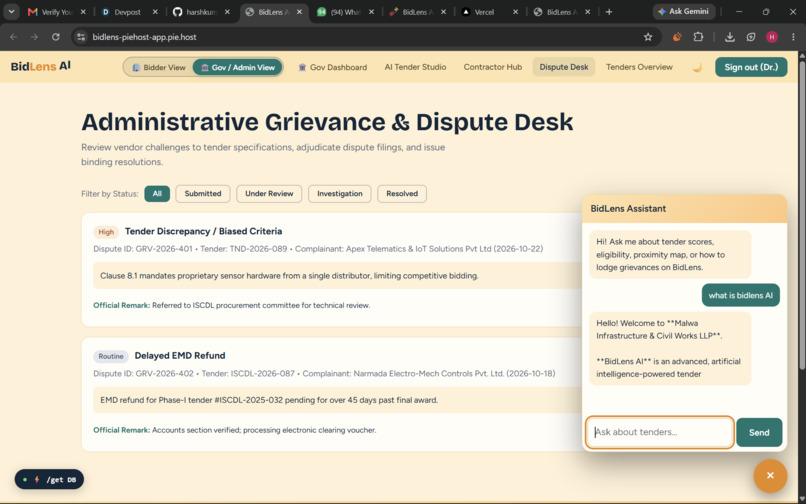This screenshot has height=504, width=806.
Task: Click the BidLens Assistant header
Action: [x=684, y=209]
